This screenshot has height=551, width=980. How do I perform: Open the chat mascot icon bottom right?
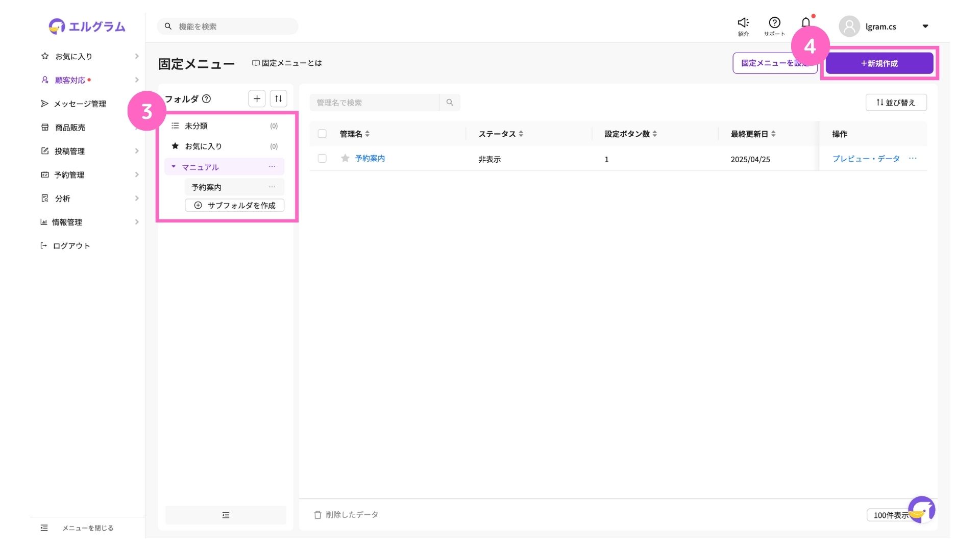point(921,509)
